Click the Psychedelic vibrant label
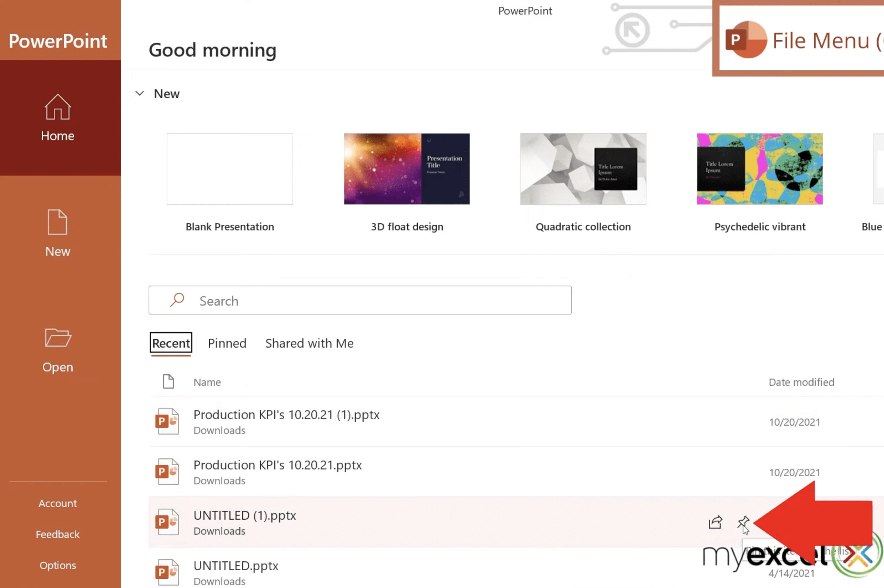 pyautogui.click(x=760, y=227)
